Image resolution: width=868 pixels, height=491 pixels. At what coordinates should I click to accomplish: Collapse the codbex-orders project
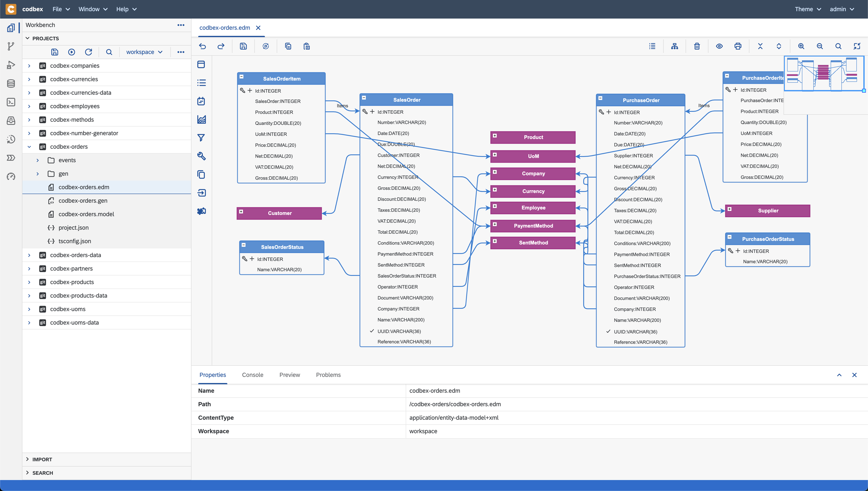point(29,147)
